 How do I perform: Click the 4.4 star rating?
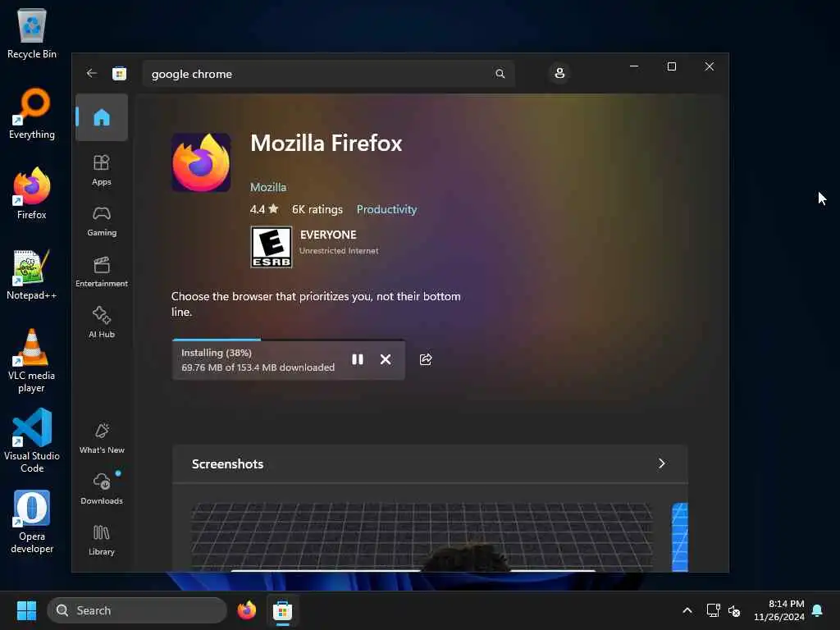click(x=264, y=209)
